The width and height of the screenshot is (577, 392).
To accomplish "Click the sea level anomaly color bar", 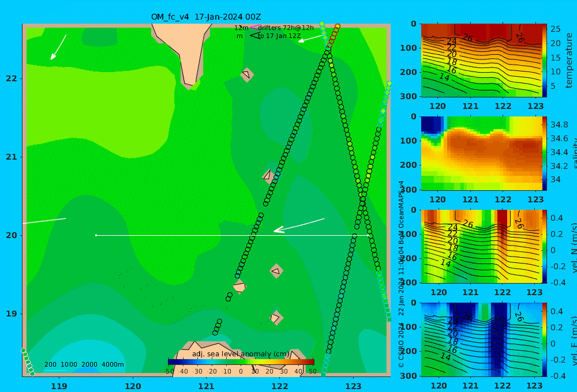I will 241,362.
